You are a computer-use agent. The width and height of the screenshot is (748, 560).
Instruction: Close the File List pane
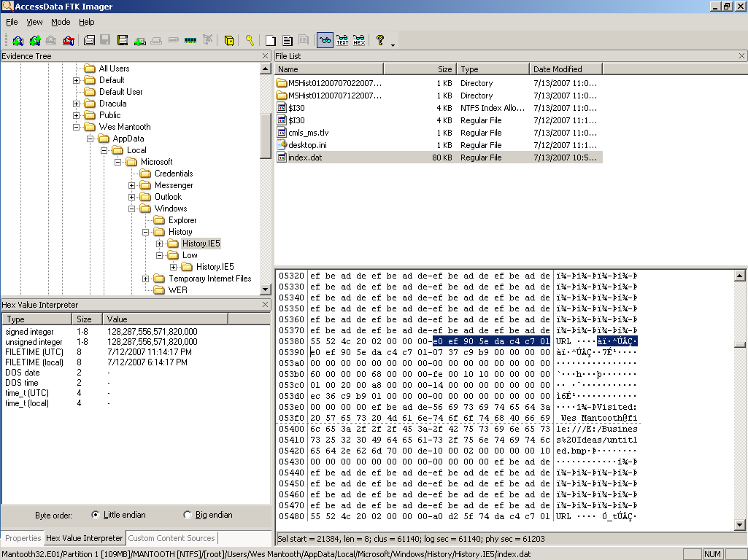click(x=741, y=55)
